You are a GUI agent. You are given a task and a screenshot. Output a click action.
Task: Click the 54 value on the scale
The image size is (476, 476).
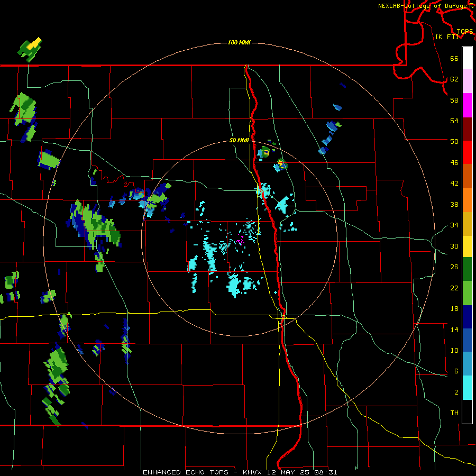tap(454, 121)
